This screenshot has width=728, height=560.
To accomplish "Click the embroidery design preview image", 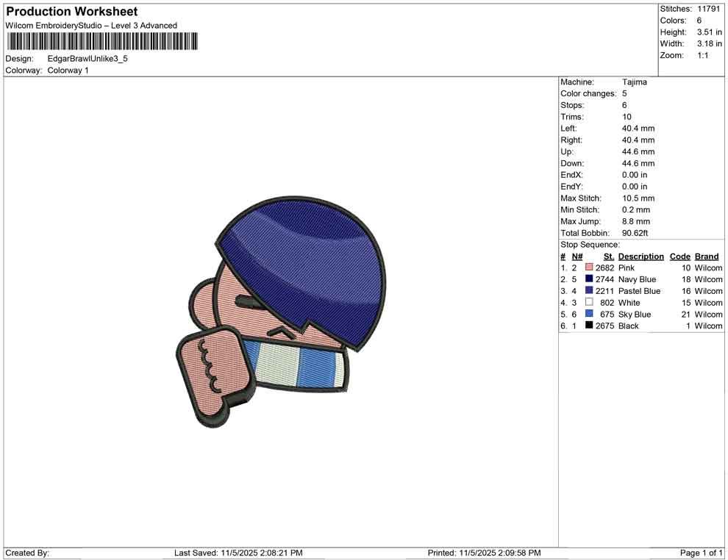I will coord(281,312).
